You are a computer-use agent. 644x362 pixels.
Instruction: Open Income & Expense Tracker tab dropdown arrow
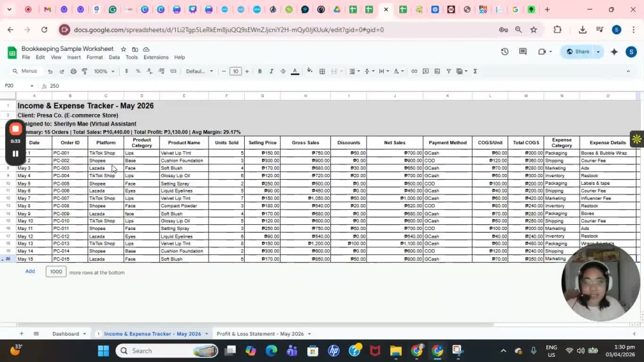point(207,334)
